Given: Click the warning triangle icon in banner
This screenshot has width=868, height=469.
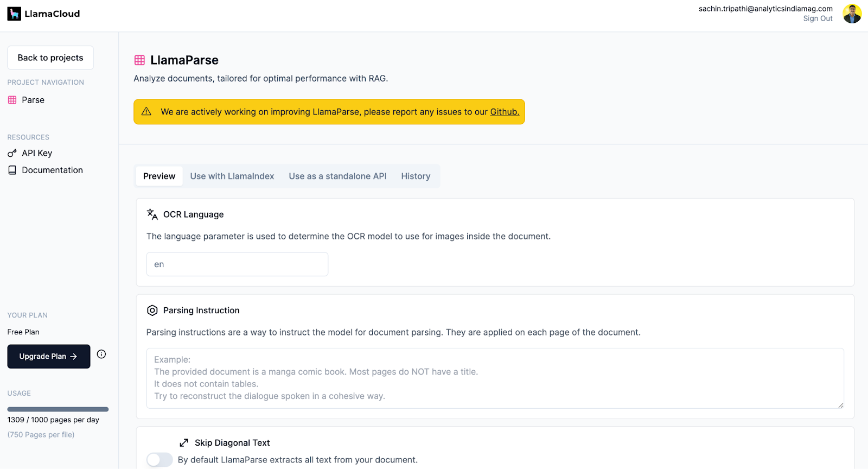Looking at the screenshot, I should click(146, 111).
